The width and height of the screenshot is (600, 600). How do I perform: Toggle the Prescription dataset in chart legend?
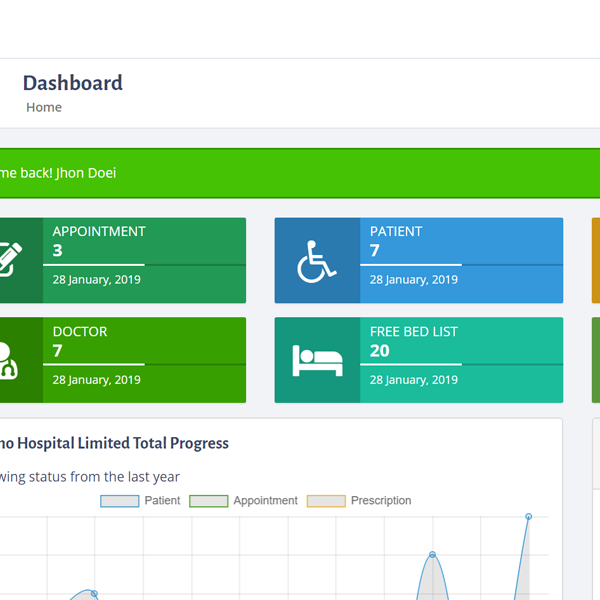(x=359, y=501)
